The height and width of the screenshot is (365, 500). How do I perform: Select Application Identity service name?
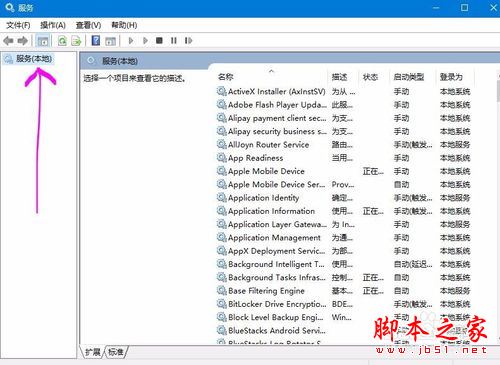pyautogui.click(x=263, y=198)
